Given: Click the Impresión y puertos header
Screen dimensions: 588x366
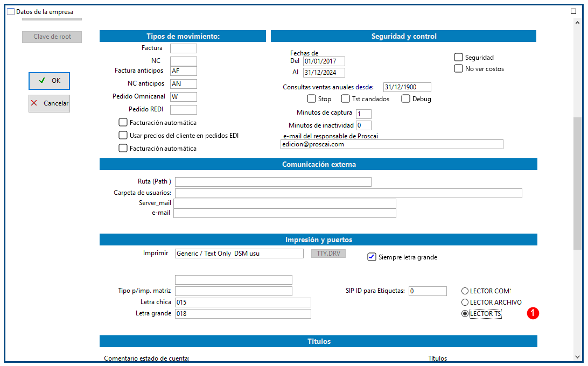Looking at the screenshot, I should (x=318, y=240).
